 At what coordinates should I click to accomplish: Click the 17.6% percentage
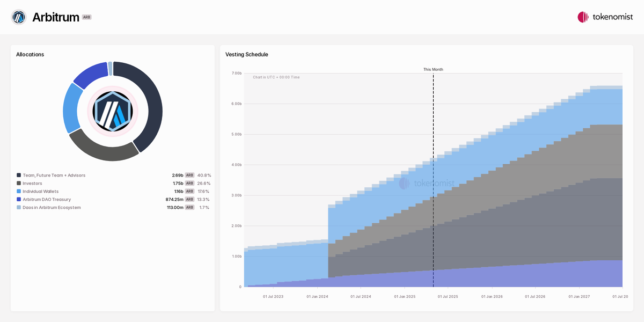[x=204, y=192]
